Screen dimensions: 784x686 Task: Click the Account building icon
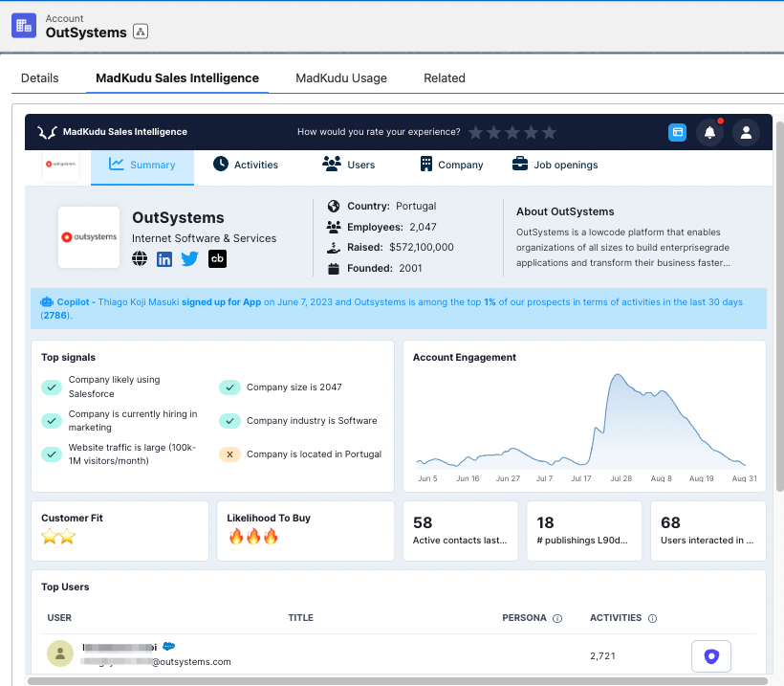point(24,26)
